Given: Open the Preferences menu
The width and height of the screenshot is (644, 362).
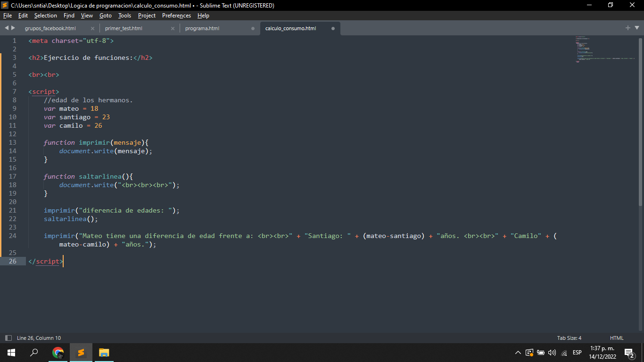Looking at the screenshot, I should (x=176, y=16).
